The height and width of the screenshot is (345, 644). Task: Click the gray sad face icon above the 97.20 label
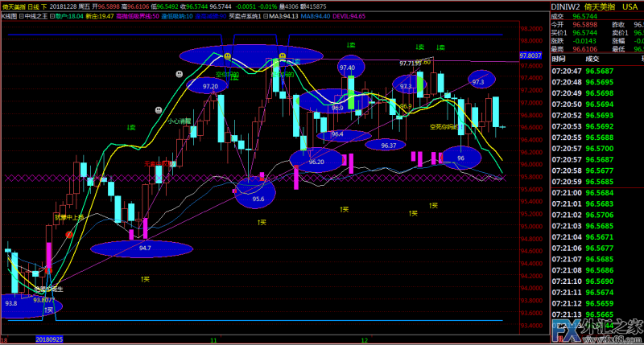pyautogui.click(x=179, y=73)
